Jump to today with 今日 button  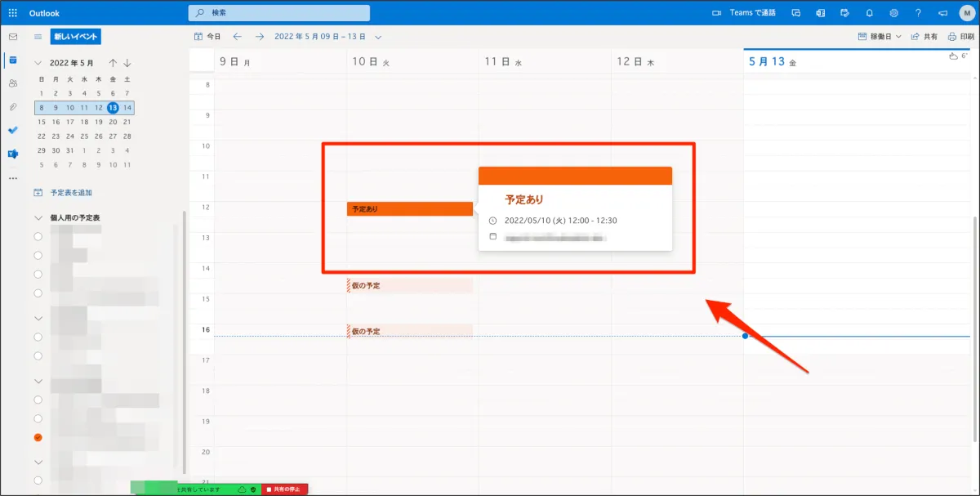[x=207, y=37]
